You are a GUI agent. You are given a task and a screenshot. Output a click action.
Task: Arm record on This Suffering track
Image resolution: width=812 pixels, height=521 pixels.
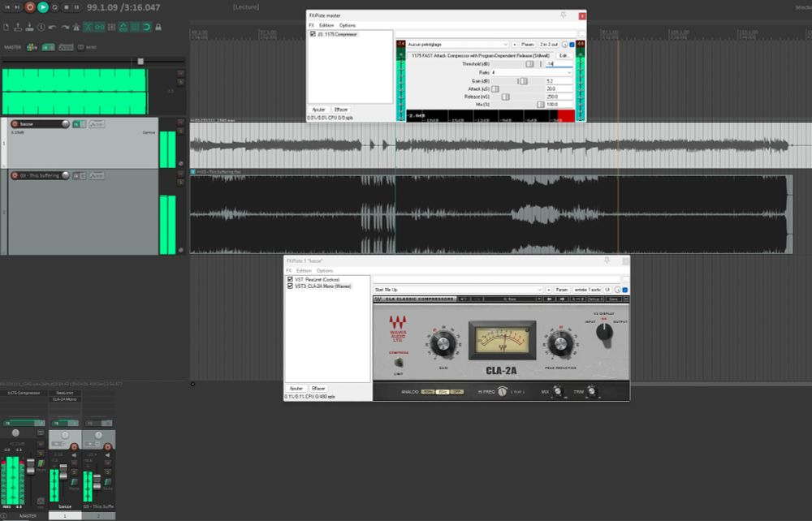tap(15, 175)
